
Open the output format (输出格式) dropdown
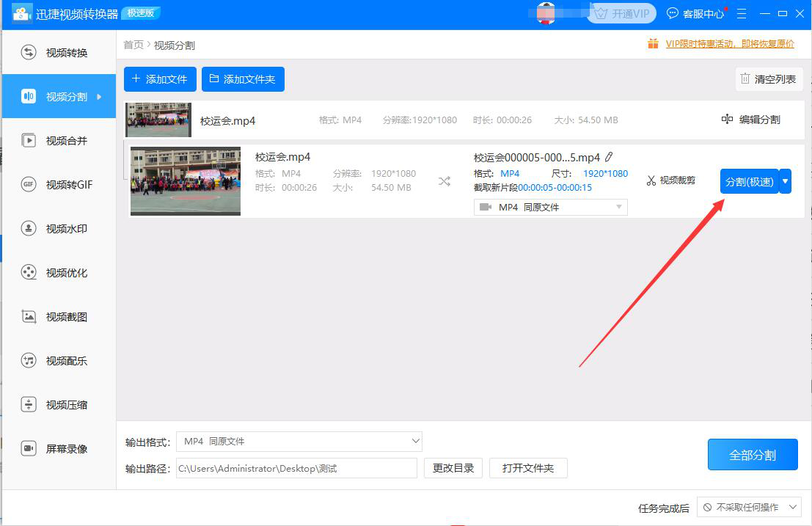[299, 442]
